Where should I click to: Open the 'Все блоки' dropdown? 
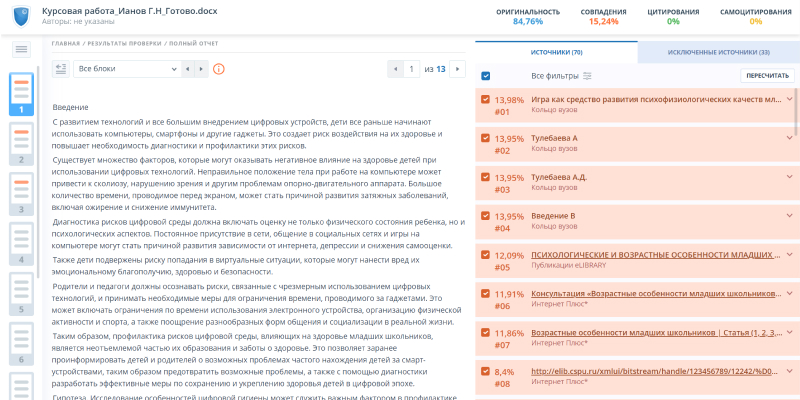[128, 69]
